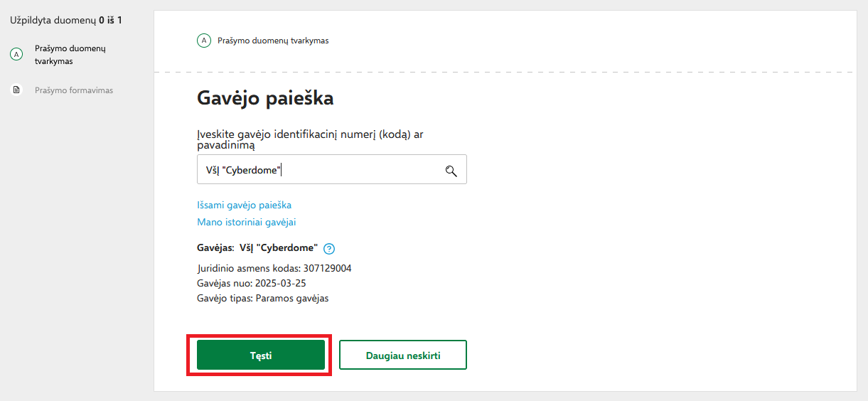Open the help icon next to VšĮ "Cyberdome"

[329, 249]
